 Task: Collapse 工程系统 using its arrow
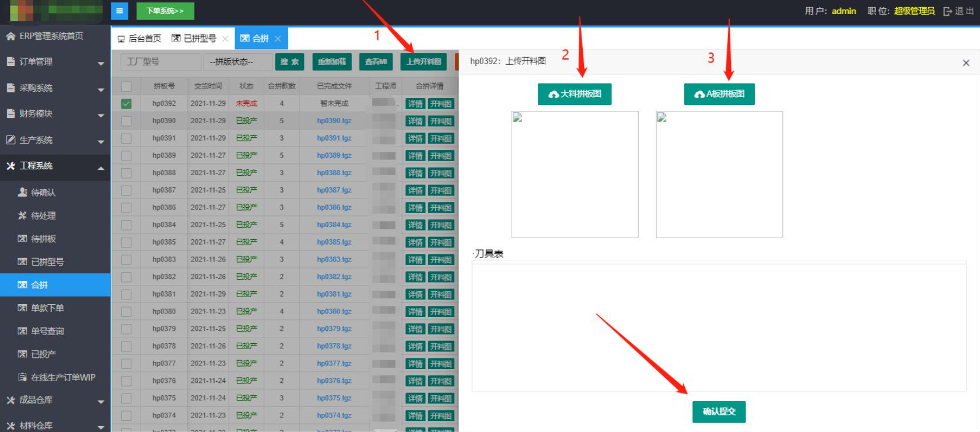[101, 168]
